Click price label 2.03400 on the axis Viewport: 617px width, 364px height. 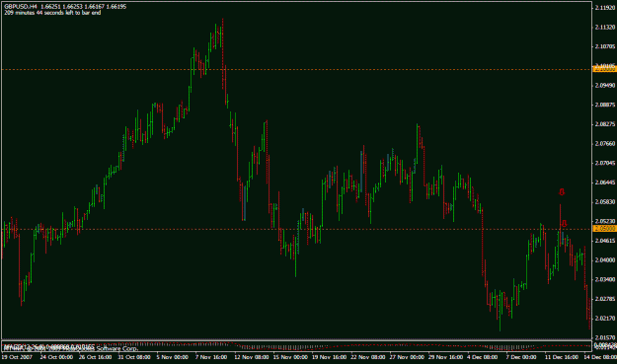coord(605,279)
